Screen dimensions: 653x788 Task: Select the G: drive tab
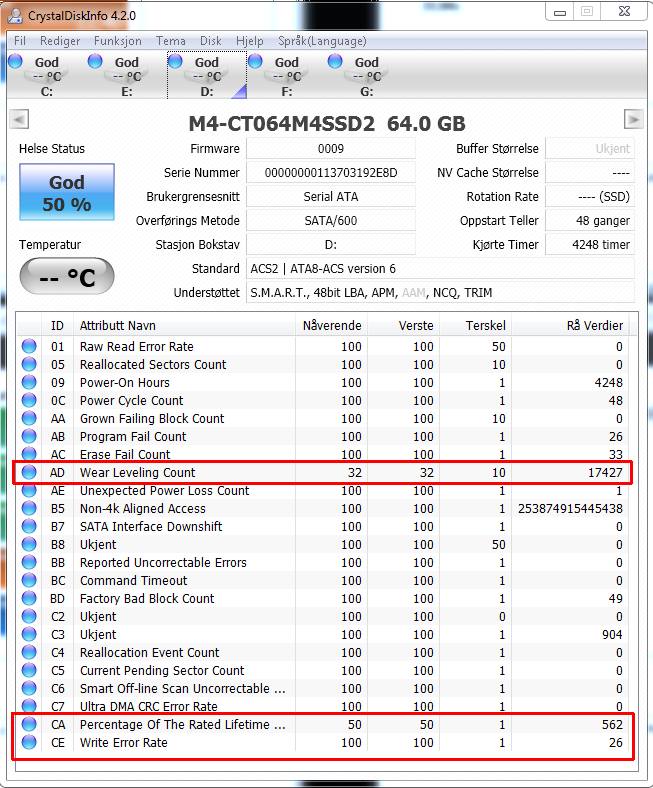point(366,75)
